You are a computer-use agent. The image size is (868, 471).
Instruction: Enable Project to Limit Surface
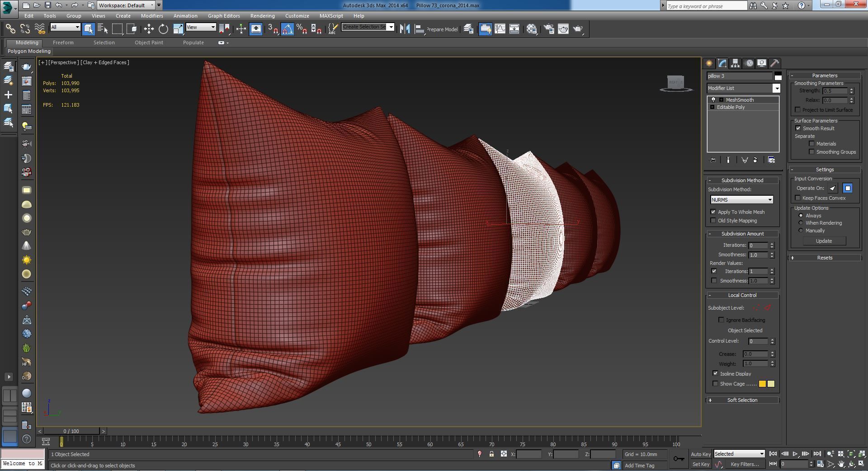[797, 110]
